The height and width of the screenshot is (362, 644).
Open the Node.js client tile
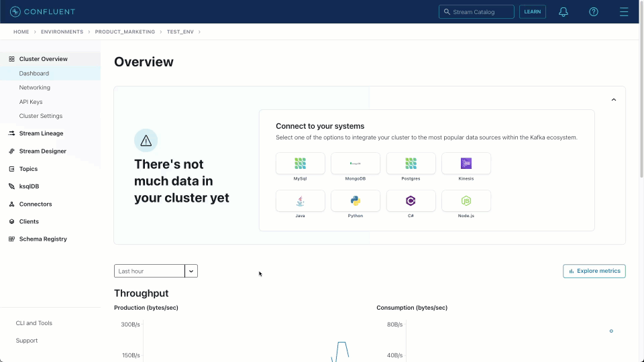[x=466, y=201]
